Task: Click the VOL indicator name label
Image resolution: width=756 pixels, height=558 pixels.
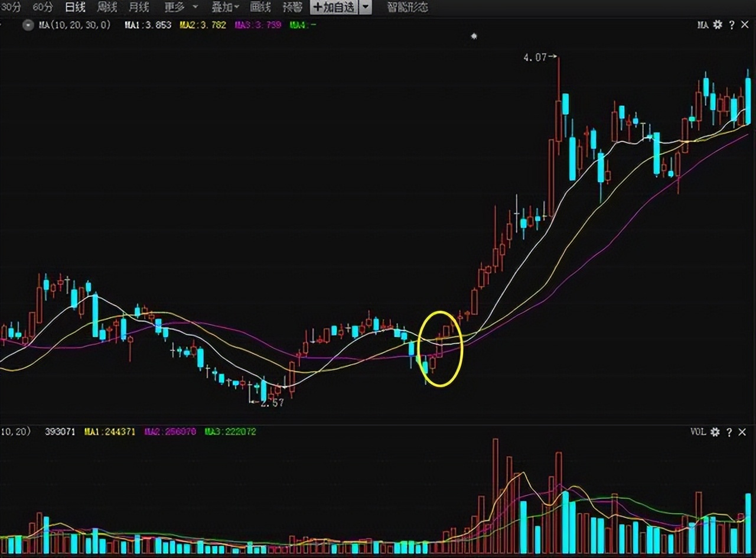Action: tap(698, 432)
